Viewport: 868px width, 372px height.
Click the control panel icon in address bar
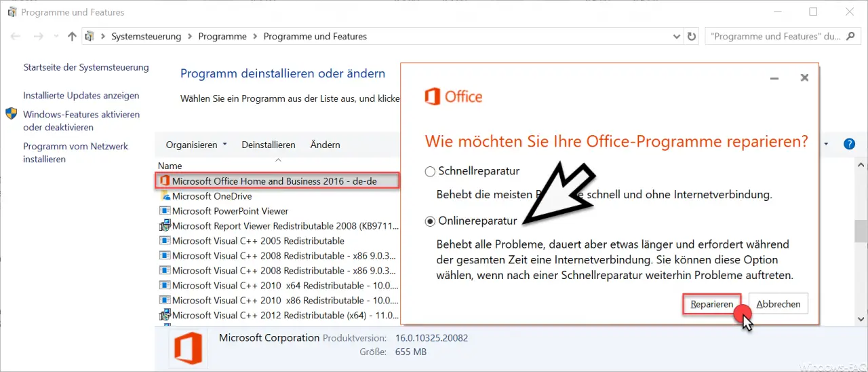coord(90,37)
